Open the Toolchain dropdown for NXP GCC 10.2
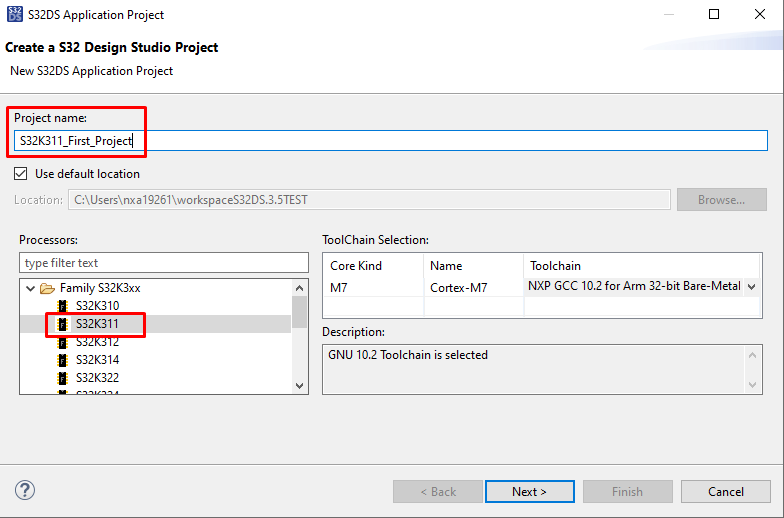Image resolution: width=784 pixels, height=518 pixels. pos(750,286)
